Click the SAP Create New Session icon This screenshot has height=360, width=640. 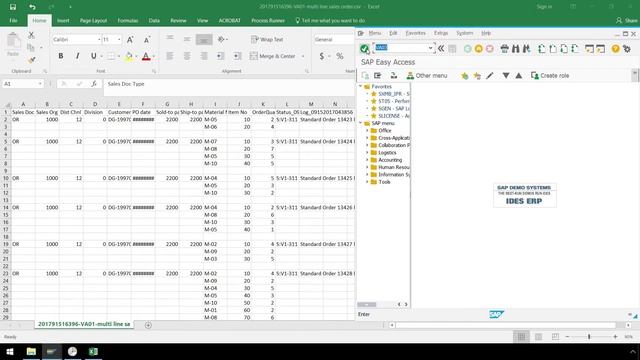[589, 49]
